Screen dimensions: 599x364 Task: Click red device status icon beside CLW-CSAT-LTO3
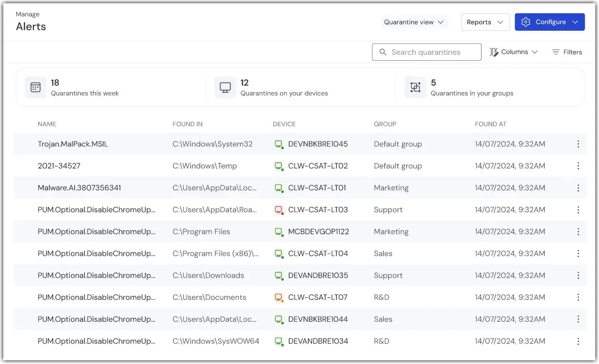(279, 210)
